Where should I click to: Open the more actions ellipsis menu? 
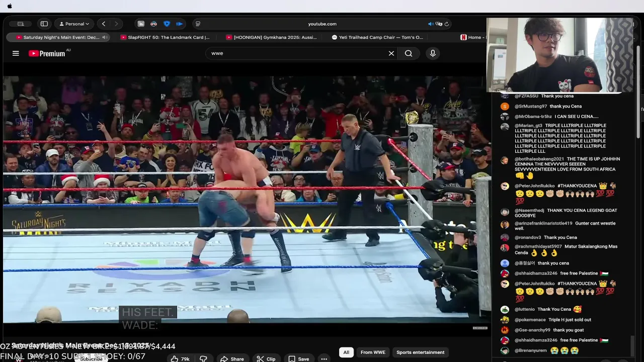pyautogui.click(x=324, y=359)
